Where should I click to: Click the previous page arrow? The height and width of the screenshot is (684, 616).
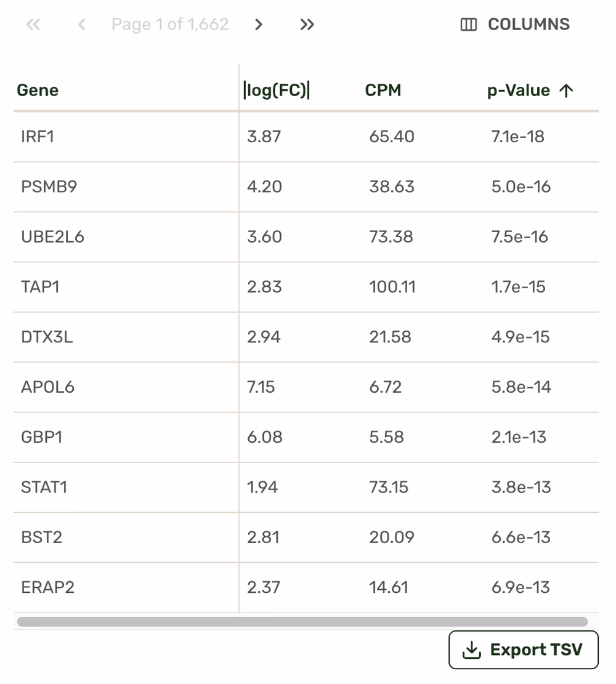pos(81,25)
